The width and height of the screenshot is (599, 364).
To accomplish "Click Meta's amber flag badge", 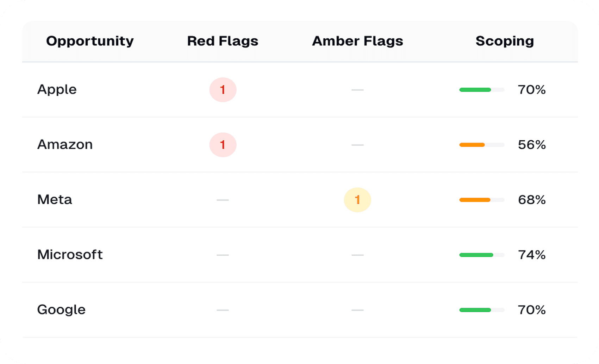I will tap(357, 200).
